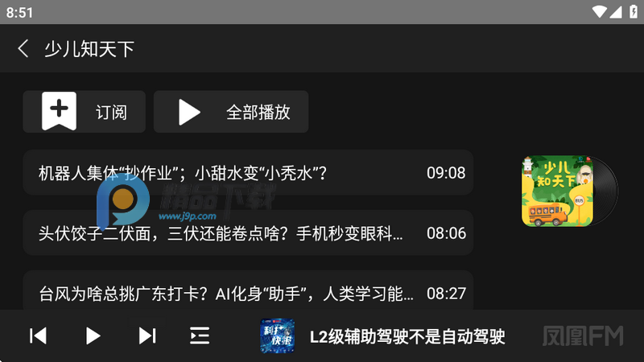Open the playlist queue icon
Screen dimensions: 644x362
pos(200,336)
